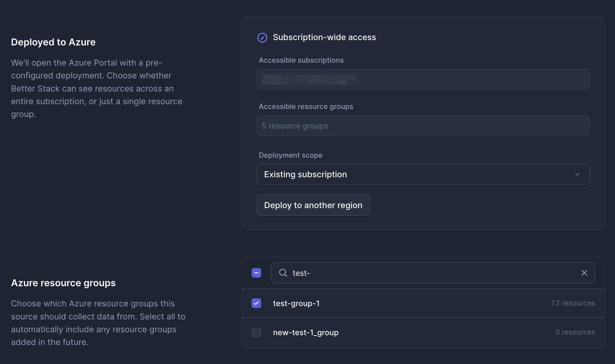Click the chevron on the Existing subscription dropdown
Image resolution: width=615 pixels, height=364 pixels.
(577, 174)
